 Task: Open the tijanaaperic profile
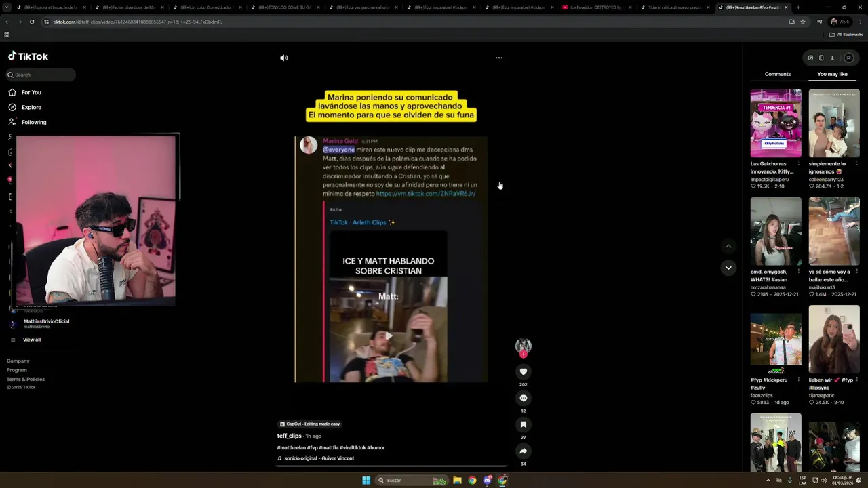(822, 395)
